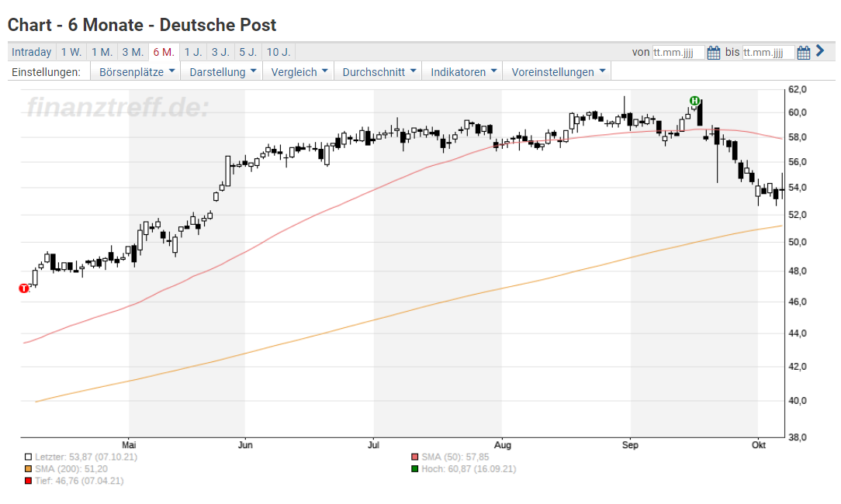The height and width of the screenshot is (504, 841).
Task: Click the 'bis' end date input field
Action: coord(768,53)
